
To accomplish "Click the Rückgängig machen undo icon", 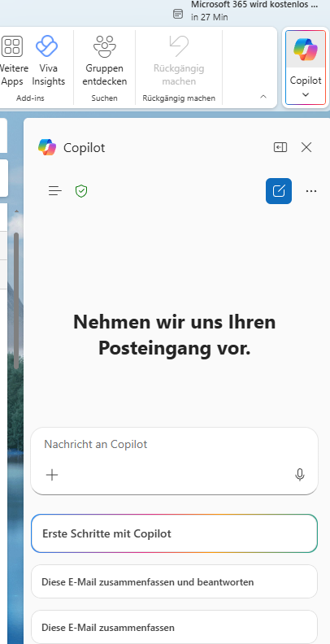I will (x=179, y=46).
